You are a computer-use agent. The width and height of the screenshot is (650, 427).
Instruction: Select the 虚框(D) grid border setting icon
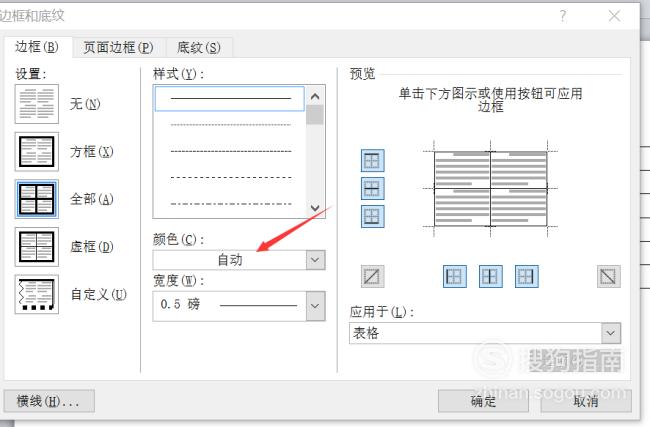coord(36,247)
